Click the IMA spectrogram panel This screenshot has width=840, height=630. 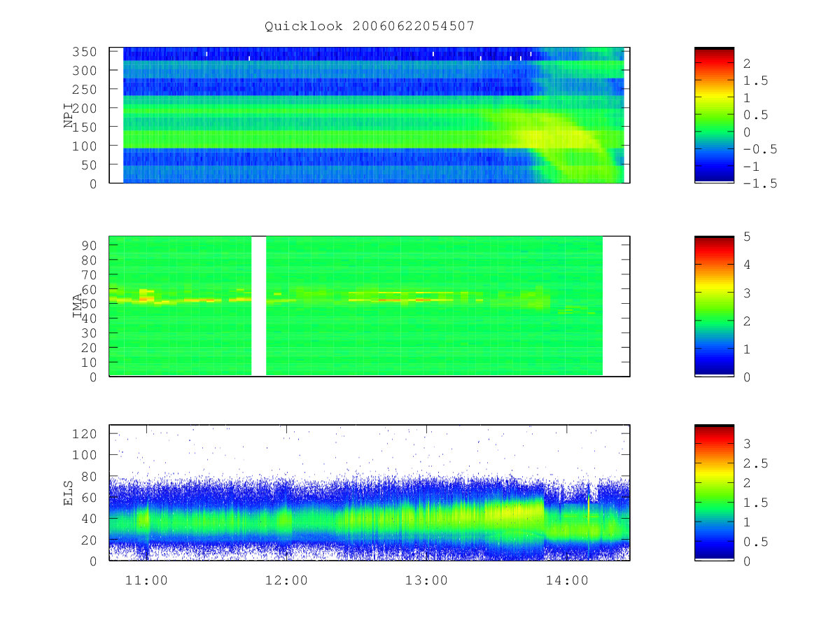point(370,306)
